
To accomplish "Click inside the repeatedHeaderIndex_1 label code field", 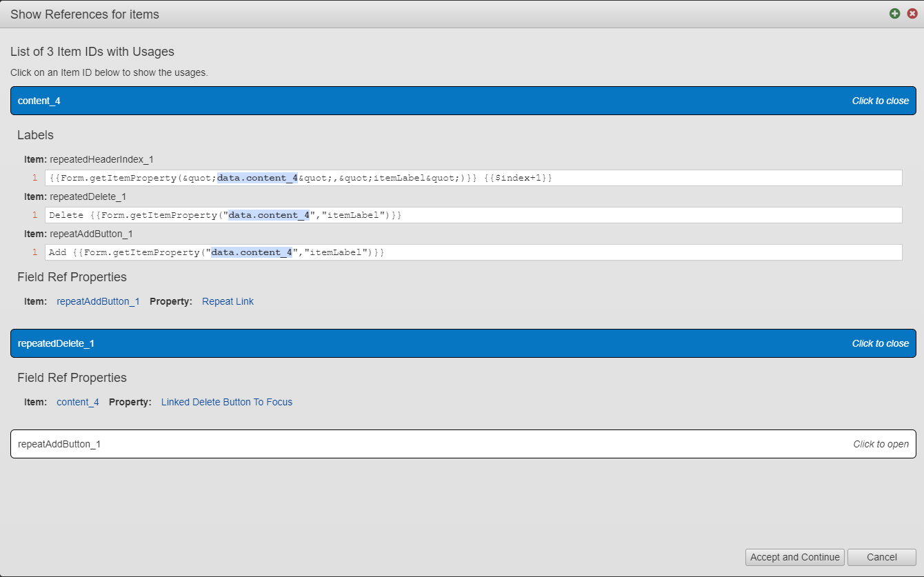I will [690, 178].
